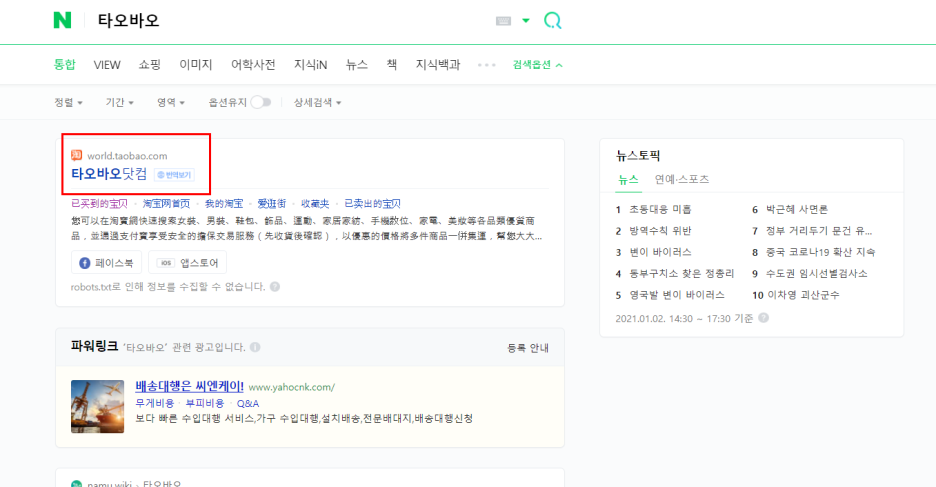Select the 뉴스 tab in 뉴스토픽

click(628, 179)
